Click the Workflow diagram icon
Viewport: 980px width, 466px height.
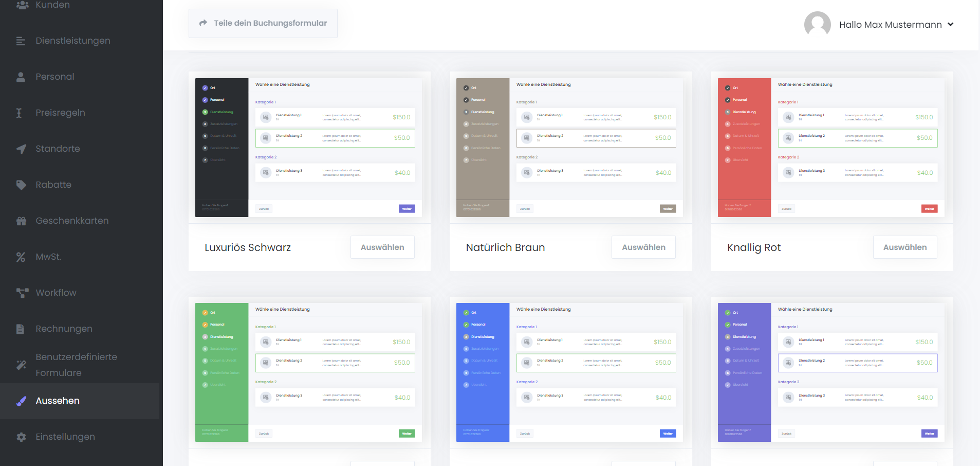(21, 293)
